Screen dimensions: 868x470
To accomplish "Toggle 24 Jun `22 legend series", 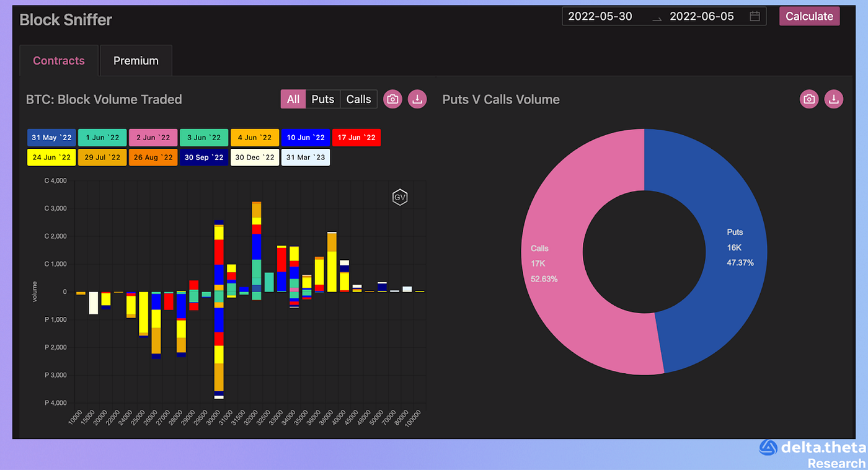I will (x=51, y=157).
